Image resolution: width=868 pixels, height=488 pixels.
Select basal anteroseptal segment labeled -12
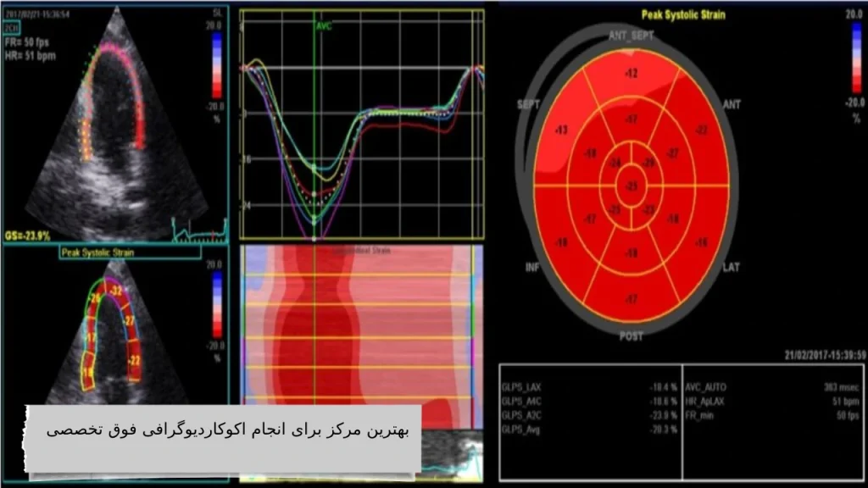632,74
